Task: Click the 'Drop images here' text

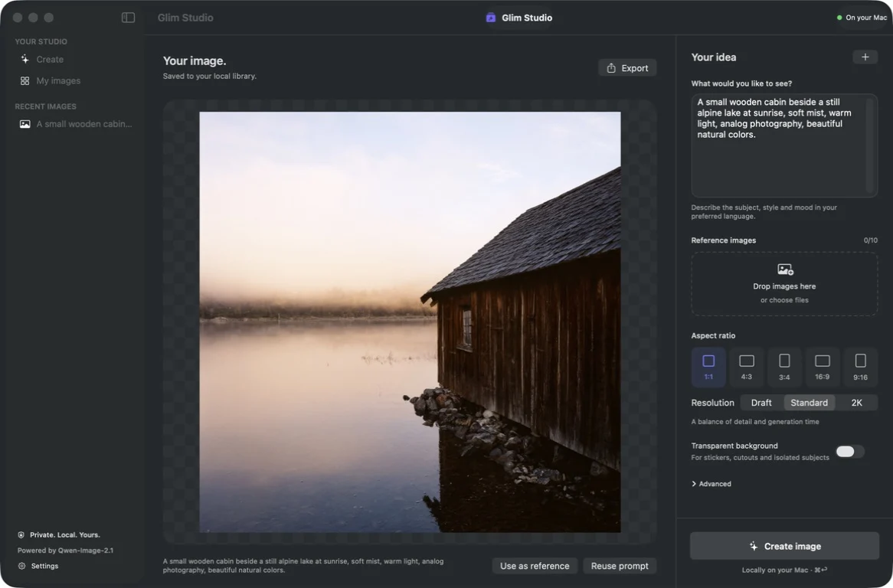Action: coord(784,286)
